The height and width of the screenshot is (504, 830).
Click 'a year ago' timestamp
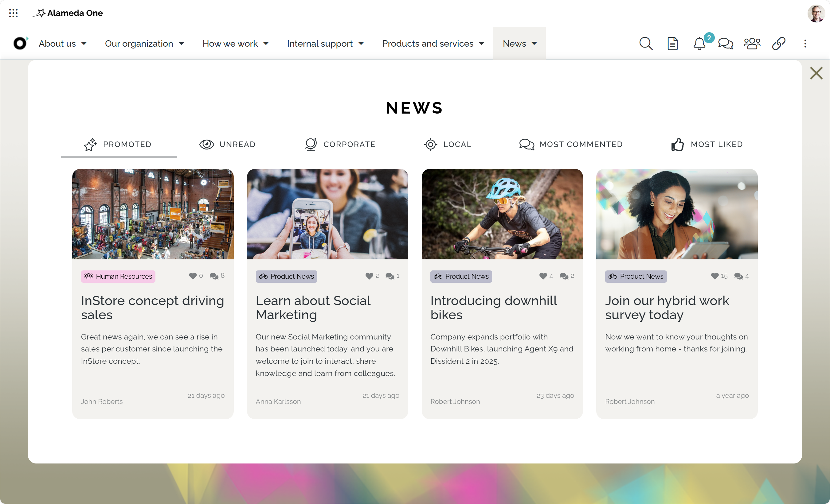click(732, 396)
